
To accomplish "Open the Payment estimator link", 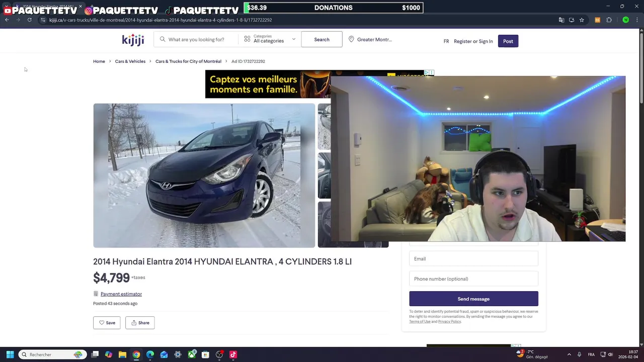I will 121,294.
